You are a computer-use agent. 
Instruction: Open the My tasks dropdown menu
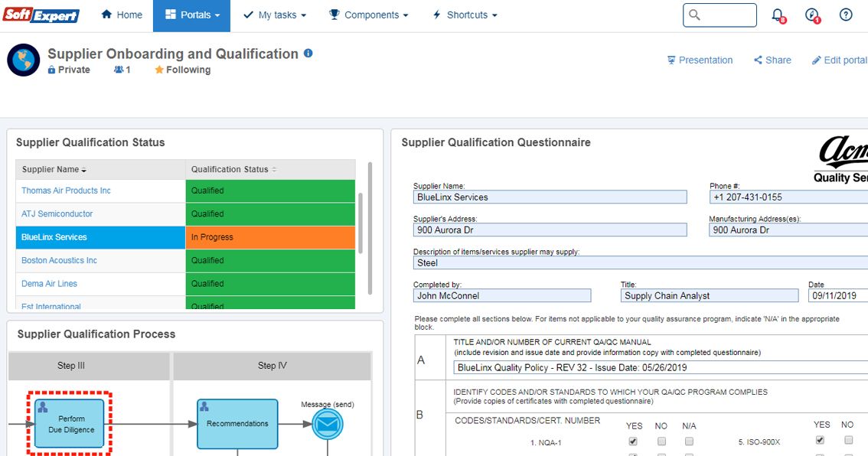[x=275, y=15]
